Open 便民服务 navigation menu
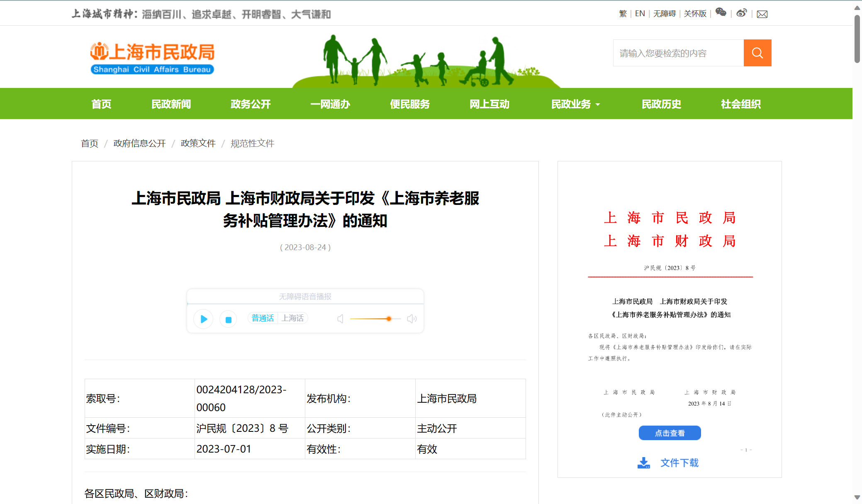The width and height of the screenshot is (862, 504). [x=409, y=104]
